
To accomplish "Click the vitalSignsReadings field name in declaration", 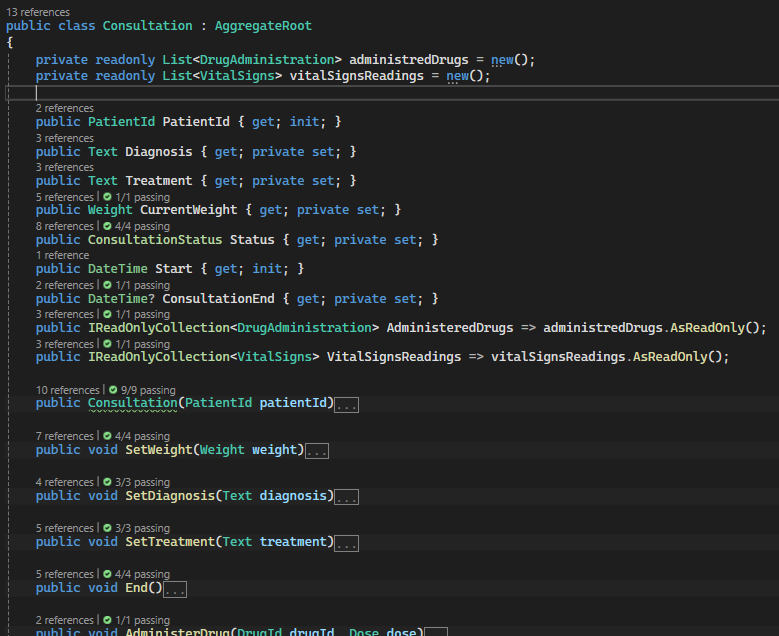I will tap(357, 76).
